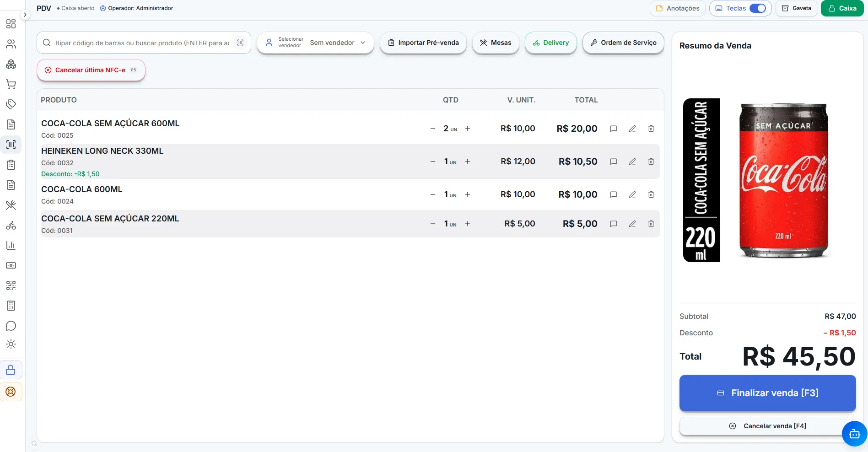
Task: Increase quantity of COCA-COLA SEM AÇÚCAR 600ML
Action: (468, 129)
